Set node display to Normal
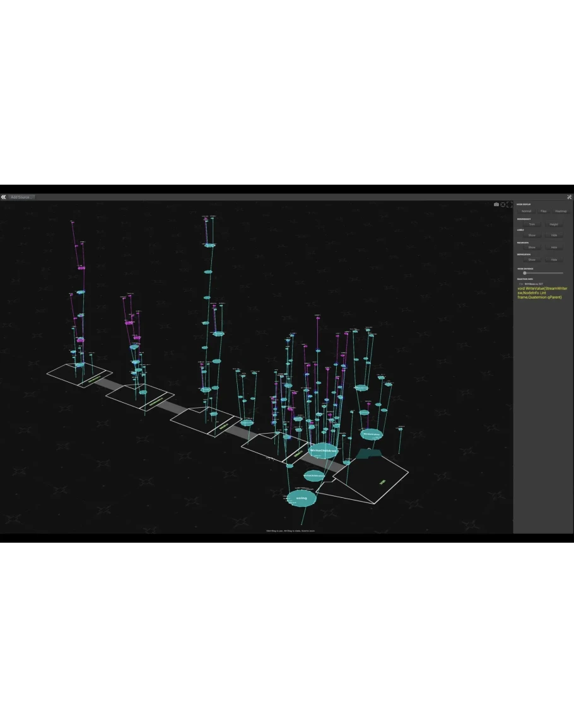 (x=526, y=211)
